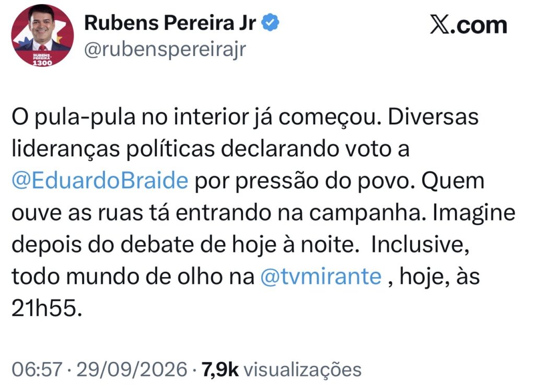Open the display name Rubens Pereira Jr

[x=170, y=22]
